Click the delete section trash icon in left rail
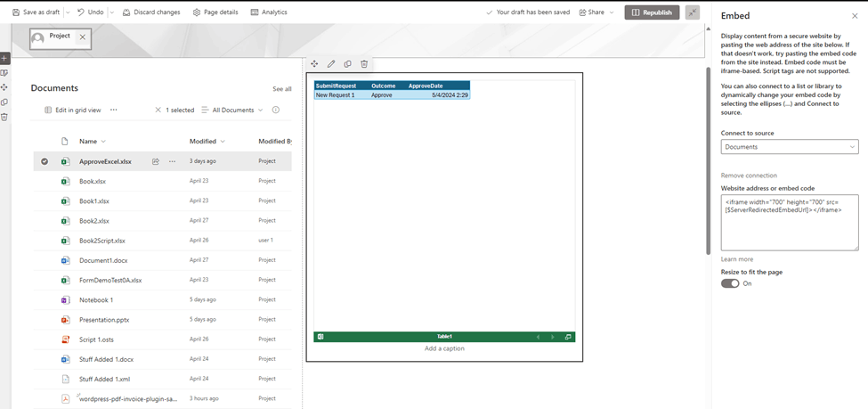 [4, 117]
